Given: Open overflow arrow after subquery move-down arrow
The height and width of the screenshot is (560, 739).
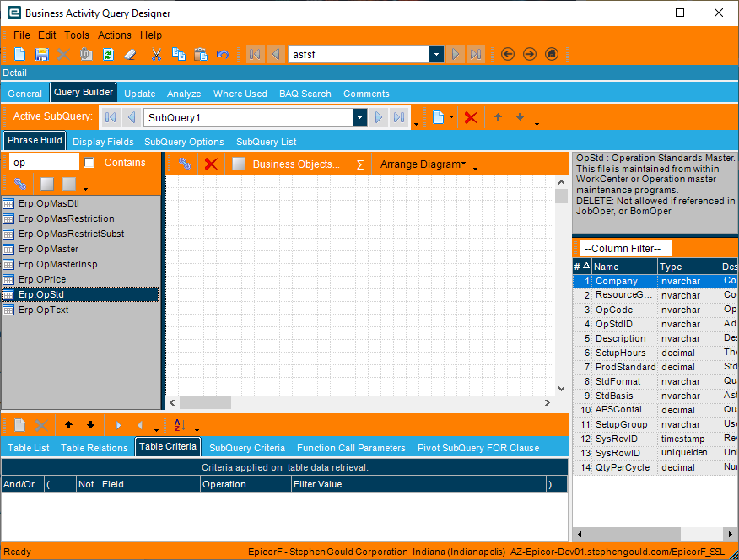Looking at the screenshot, I should (x=537, y=124).
